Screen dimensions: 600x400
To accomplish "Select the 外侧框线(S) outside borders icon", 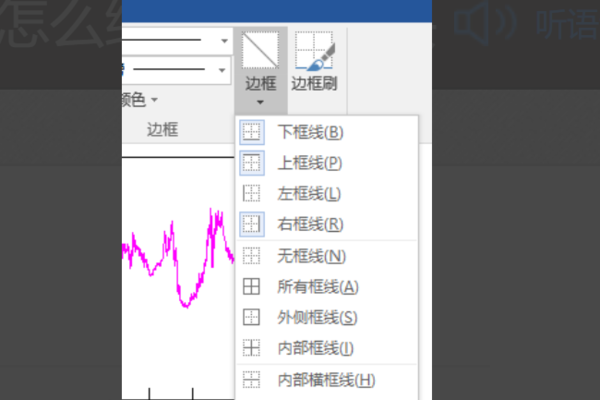I will (x=252, y=317).
